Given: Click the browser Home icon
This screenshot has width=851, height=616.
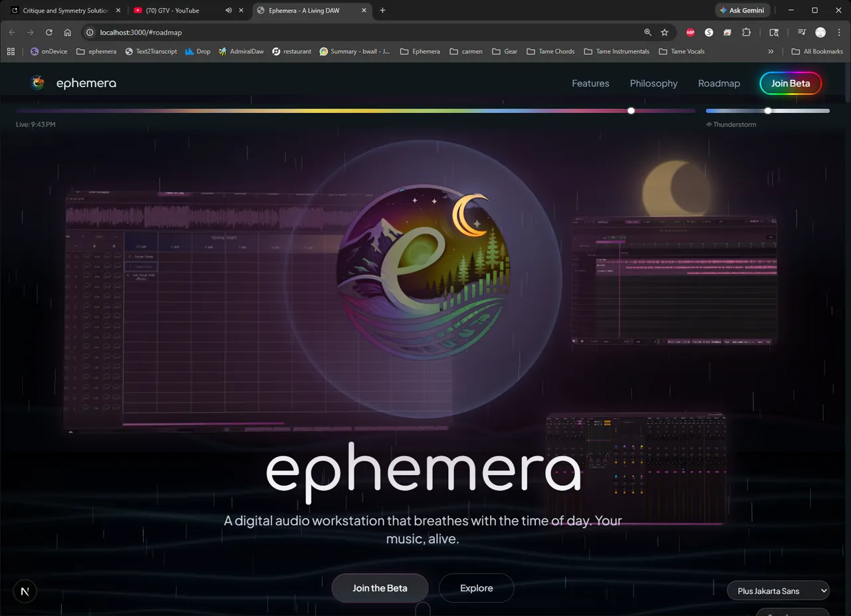Looking at the screenshot, I should 67,33.
